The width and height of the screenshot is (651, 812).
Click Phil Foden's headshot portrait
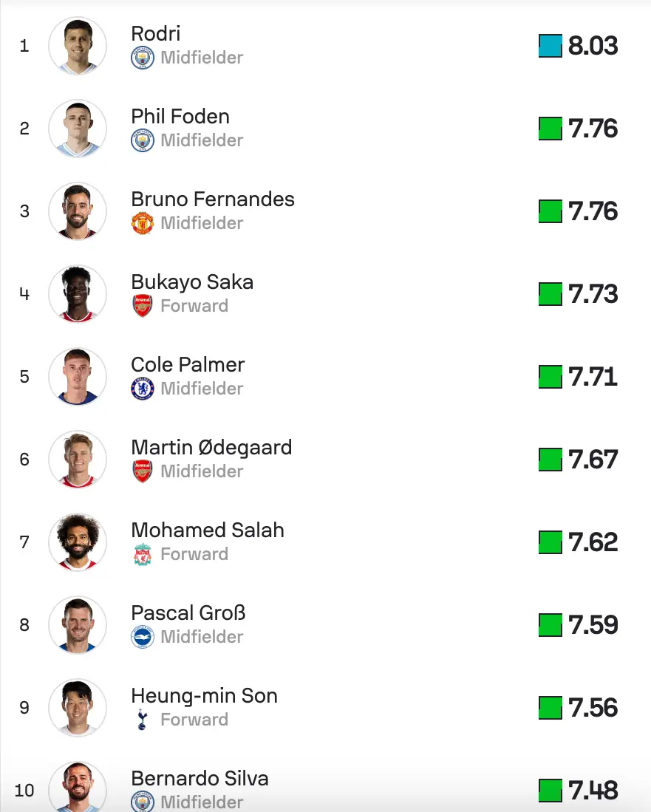tap(78, 129)
